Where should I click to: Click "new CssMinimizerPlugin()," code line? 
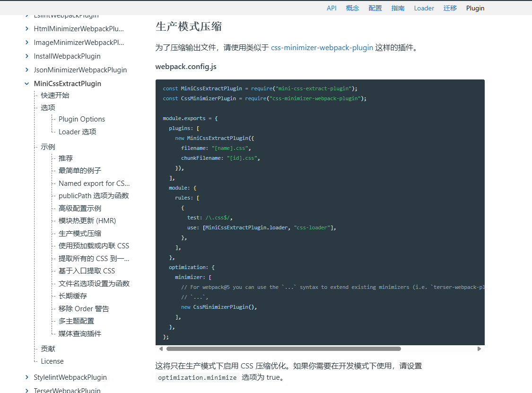(219, 307)
